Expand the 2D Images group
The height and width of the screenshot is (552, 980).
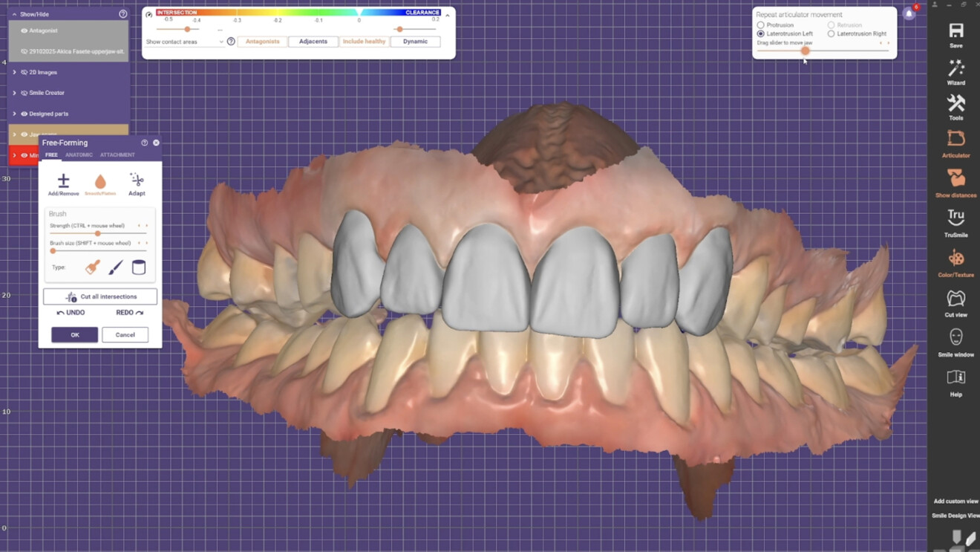pyautogui.click(x=14, y=72)
